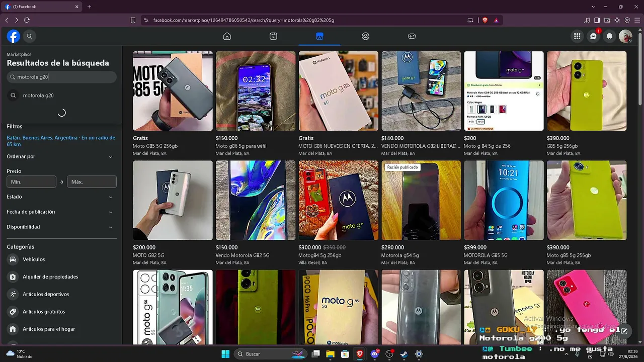Click the minimum price field
Screen dimensions: 644x362
[31, 182]
